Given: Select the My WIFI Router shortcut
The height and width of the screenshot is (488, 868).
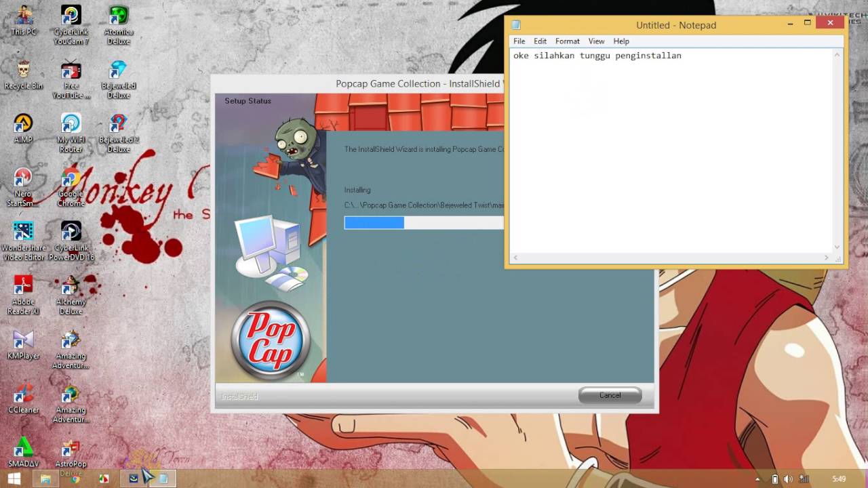Looking at the screenshot, I should point(71,134).
